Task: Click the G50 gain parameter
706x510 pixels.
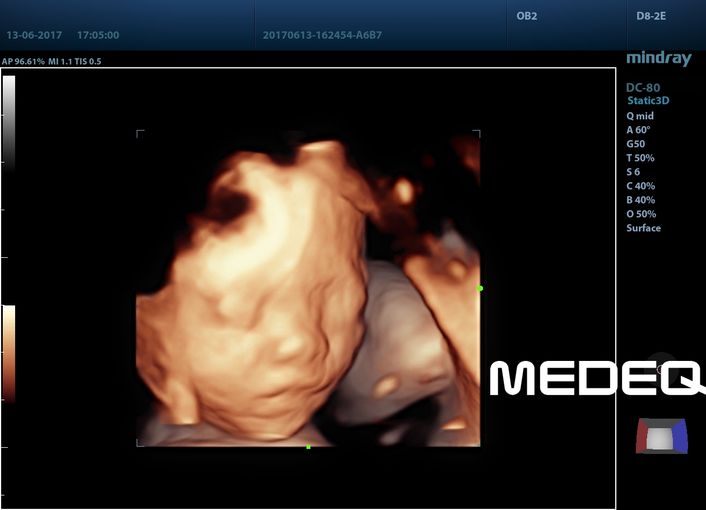Action: point(635,144)
